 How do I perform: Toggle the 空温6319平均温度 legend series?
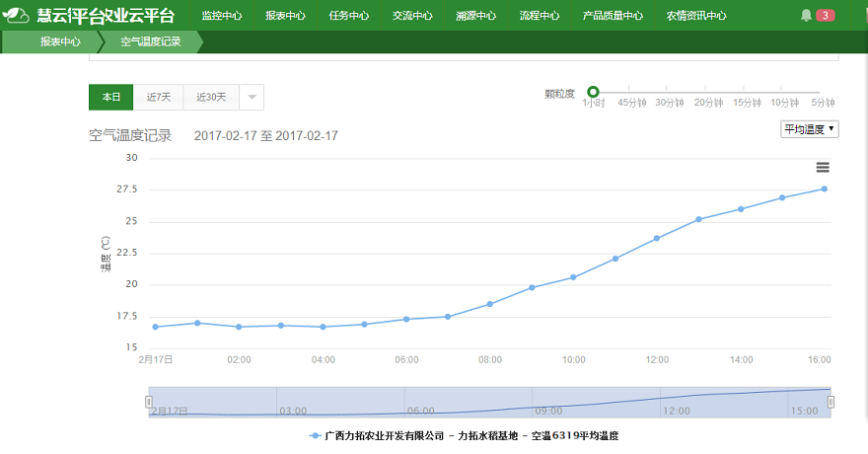point(463,434)
